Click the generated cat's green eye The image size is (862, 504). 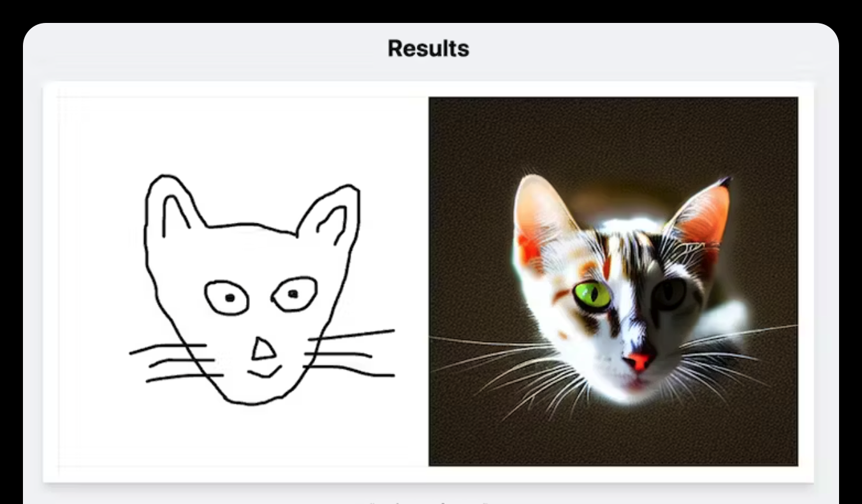[592, 296]
